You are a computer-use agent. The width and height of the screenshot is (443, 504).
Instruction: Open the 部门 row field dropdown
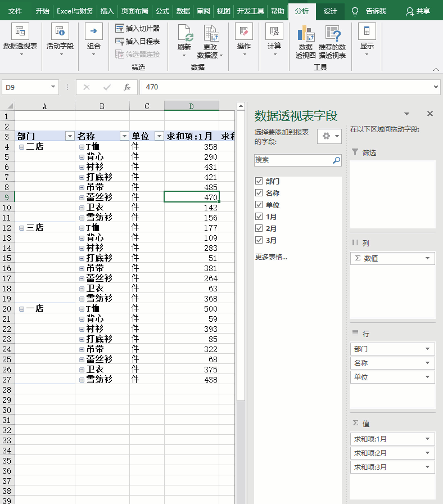pos(428,349)
